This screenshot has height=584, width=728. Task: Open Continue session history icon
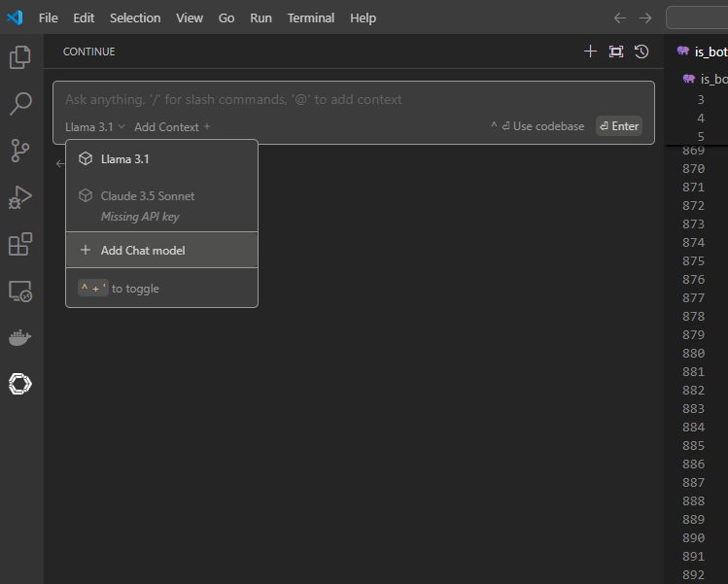(x=641, y=52)
